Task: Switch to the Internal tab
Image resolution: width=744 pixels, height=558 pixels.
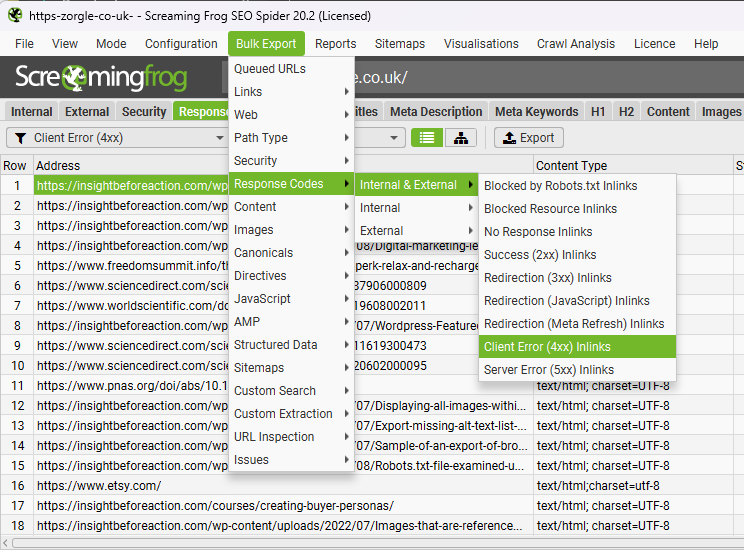Action: point(32,112)
